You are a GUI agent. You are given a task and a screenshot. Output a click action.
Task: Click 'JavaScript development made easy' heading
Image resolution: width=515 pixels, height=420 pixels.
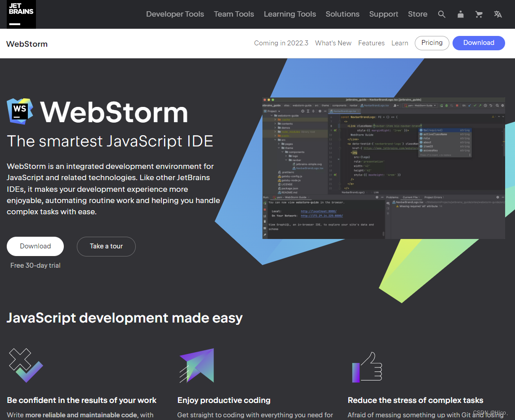click(x=124, y=318)
